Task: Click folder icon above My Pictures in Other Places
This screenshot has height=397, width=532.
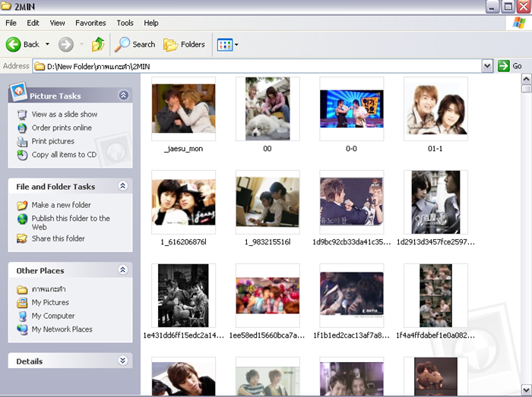Action: point(22,289)
